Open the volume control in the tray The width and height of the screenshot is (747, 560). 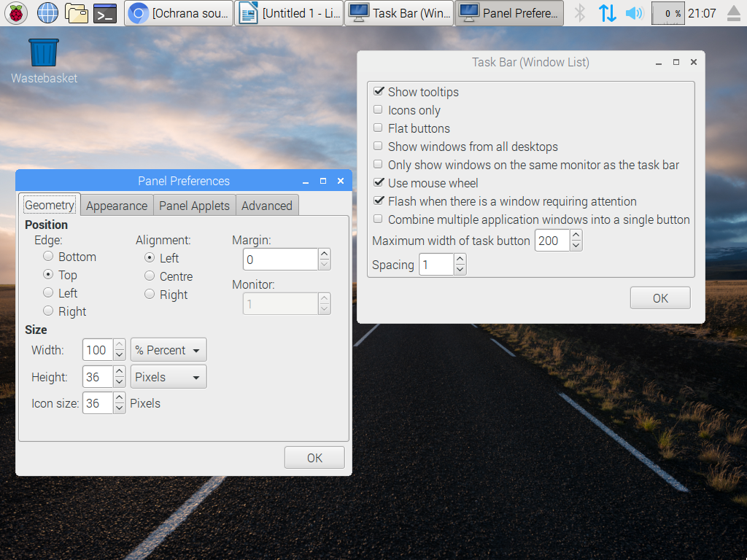pyautogui.click(x=635, y=12)
